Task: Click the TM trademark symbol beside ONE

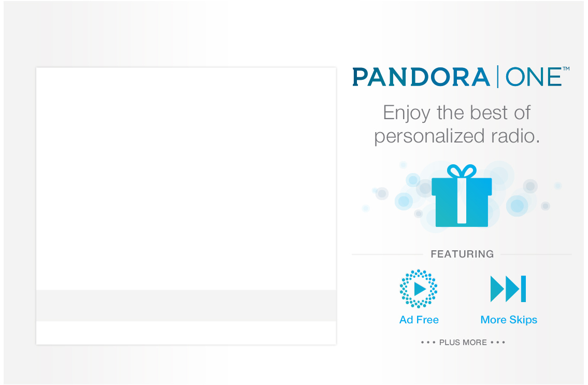Action: point(566,69)
